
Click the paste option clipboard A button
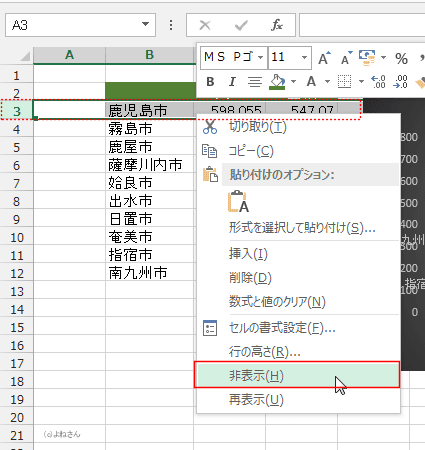(238, 201)
